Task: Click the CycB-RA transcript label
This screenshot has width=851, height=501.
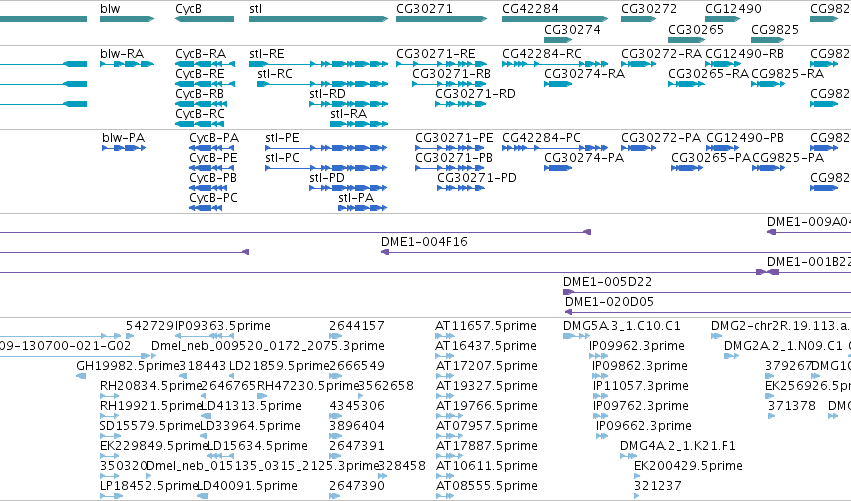Action: (x=200, y=54)
